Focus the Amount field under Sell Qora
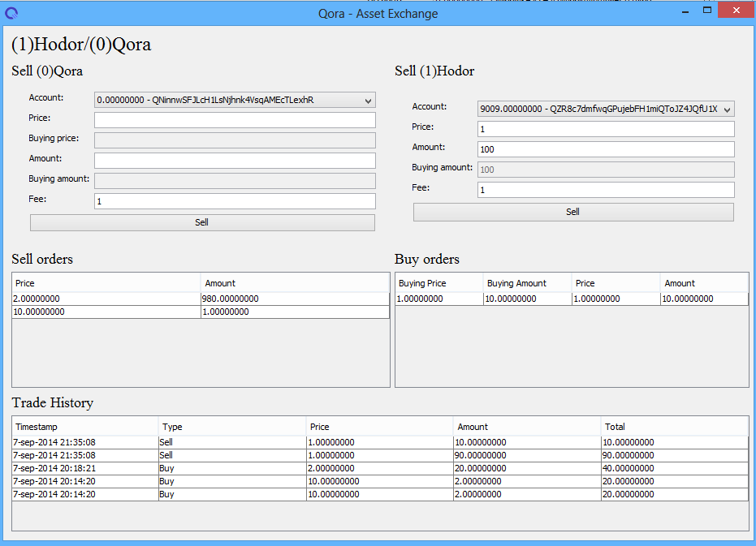This screenshot has width=756, height=546. pyautogui.click(x=235, y=161)
